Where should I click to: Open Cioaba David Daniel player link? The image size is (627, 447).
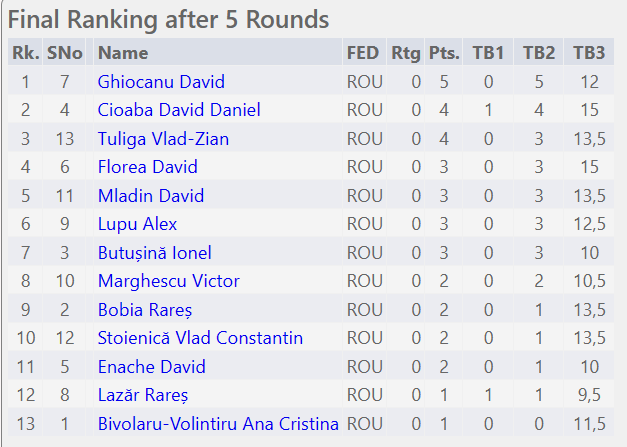pos(179,110)
